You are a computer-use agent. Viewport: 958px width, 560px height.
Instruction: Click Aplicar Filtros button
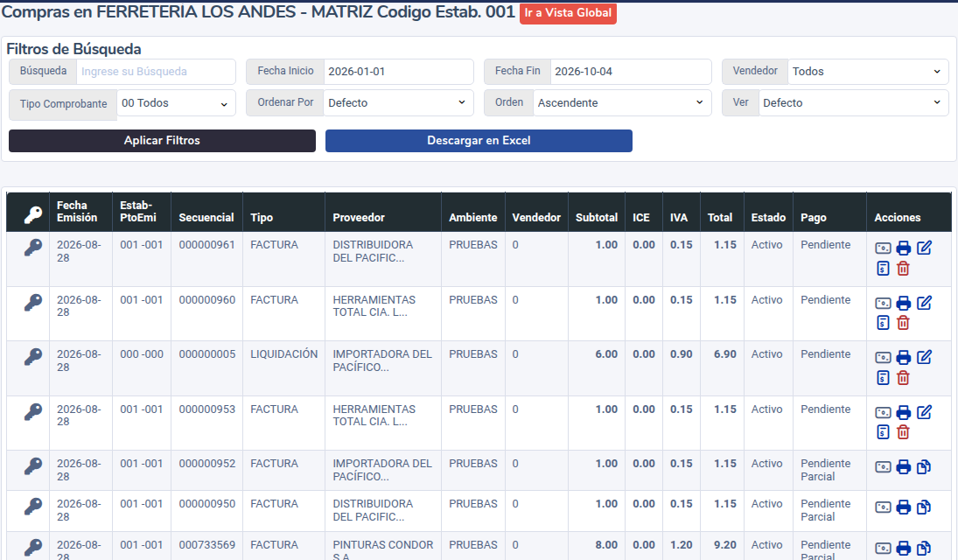(x=162, y=141)
